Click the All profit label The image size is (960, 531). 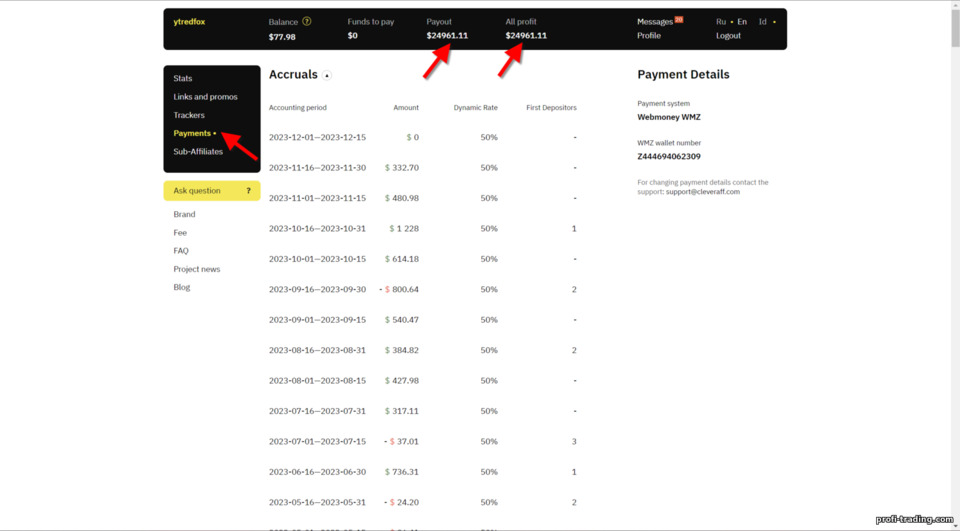pos(521,21)
